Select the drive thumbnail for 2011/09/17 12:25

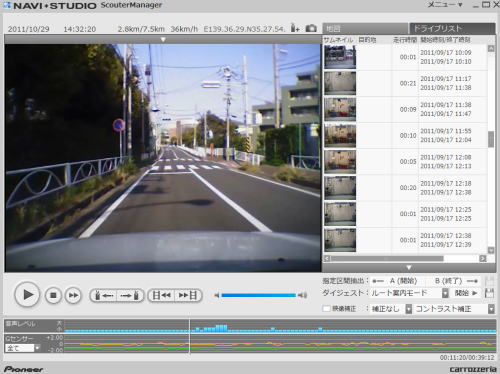(x=340, y=214)
